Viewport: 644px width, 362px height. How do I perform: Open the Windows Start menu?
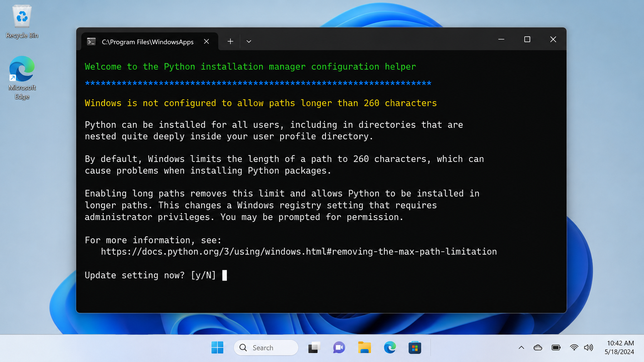point(217,347)
